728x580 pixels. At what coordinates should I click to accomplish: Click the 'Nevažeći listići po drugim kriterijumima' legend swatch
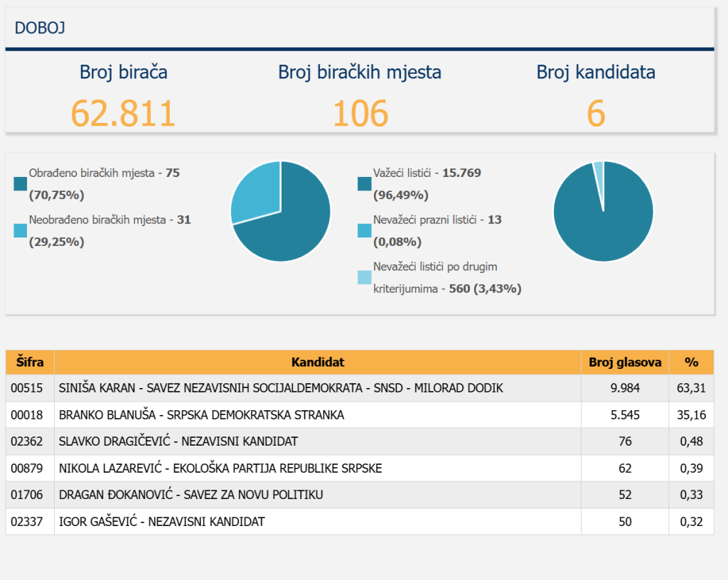pos(365,278)
